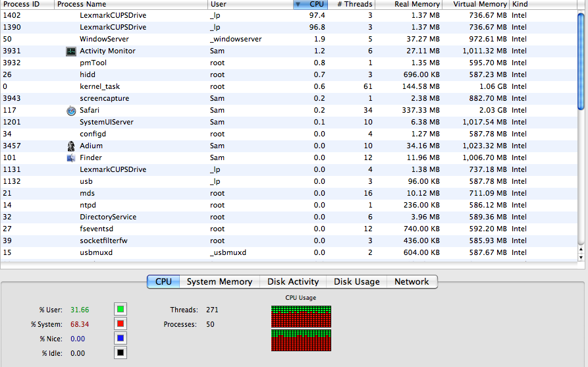Click the Activity Monitor app icon
Image resolution: width=588 pixels, height=367 pixels.
click(x=71, y=51)
